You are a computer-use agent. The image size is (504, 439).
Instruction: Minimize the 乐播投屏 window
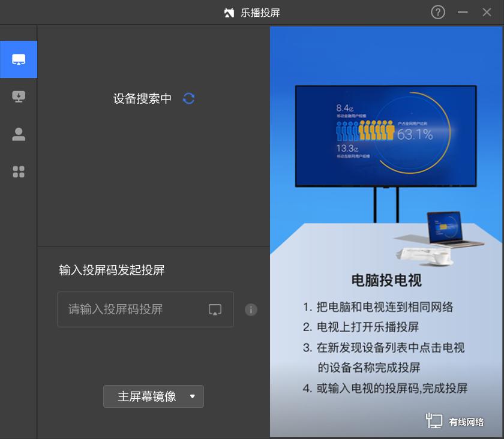click(x=463, y=13)
